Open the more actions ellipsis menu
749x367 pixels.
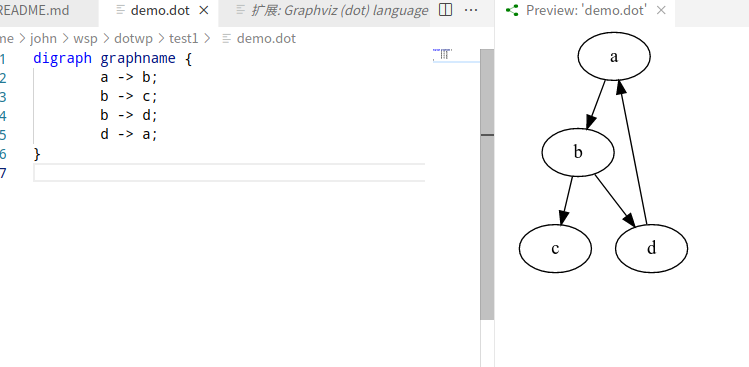click(x=471, y=10)
